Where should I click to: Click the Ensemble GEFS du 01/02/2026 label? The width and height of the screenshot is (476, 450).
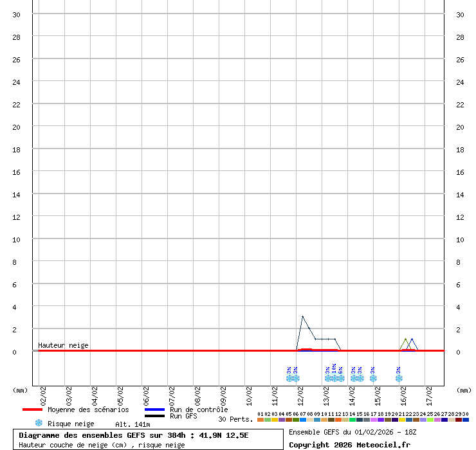[352, 432]
